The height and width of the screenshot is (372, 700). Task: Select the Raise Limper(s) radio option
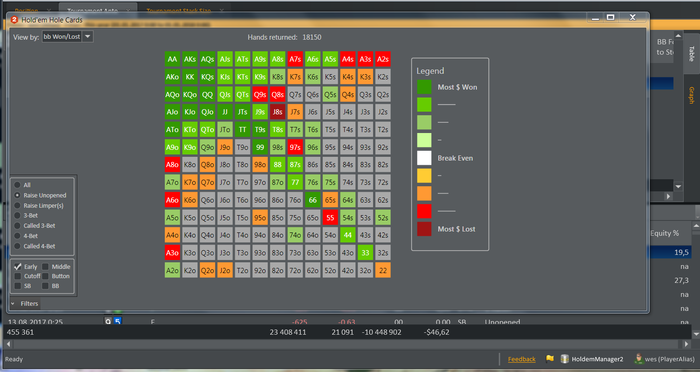click(17, 205)
